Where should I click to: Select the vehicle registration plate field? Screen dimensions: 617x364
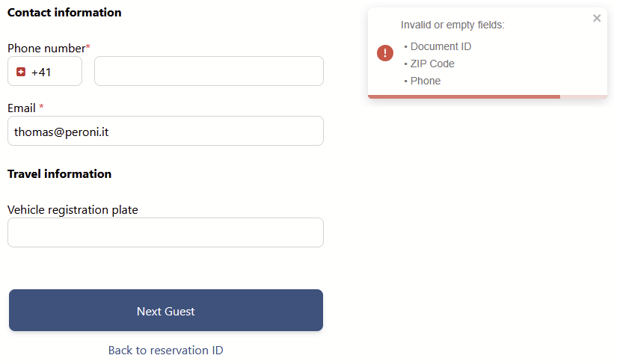click(165, 233)
